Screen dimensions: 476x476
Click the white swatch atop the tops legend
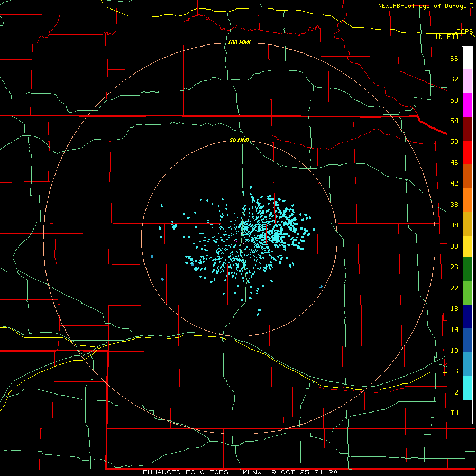[x=467, y=58]
